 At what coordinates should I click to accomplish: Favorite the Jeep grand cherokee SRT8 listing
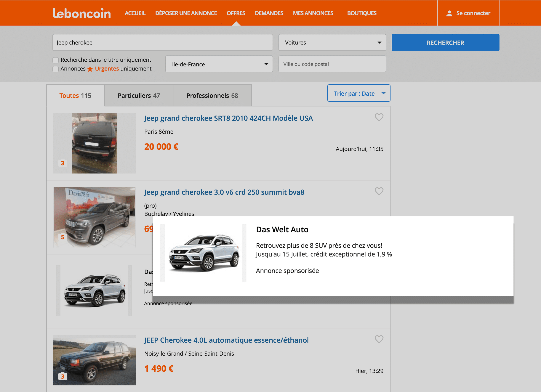379,117
